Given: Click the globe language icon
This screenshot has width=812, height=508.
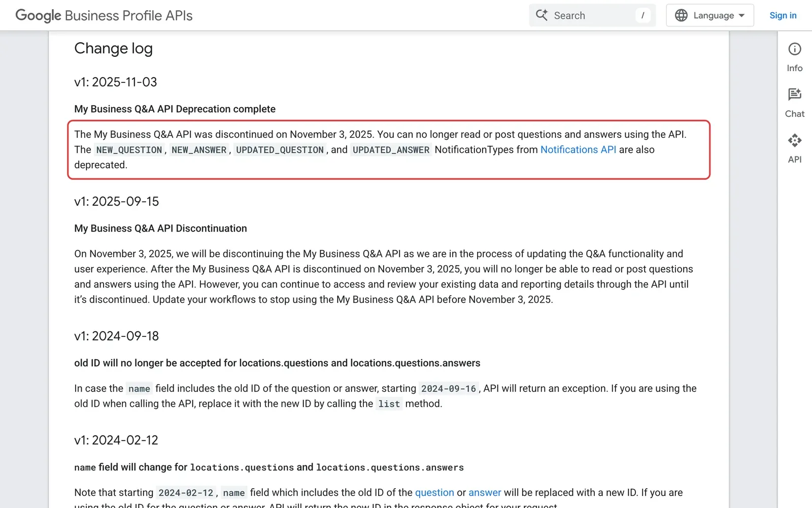Looking at the screenshot, I should (x=681, y=15).
